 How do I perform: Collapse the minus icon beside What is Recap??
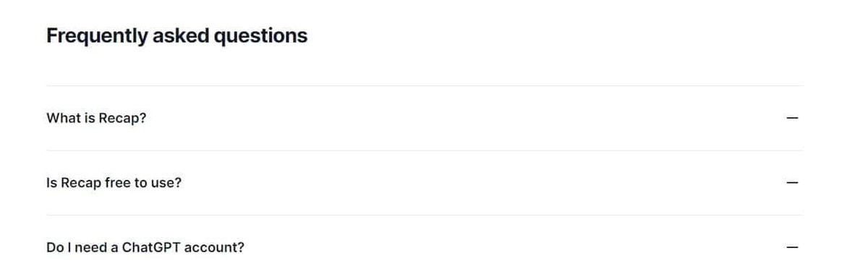793,118
